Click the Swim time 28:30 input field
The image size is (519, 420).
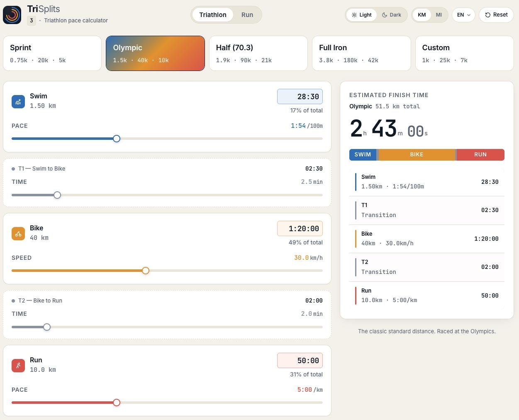(x=300, y=97)
